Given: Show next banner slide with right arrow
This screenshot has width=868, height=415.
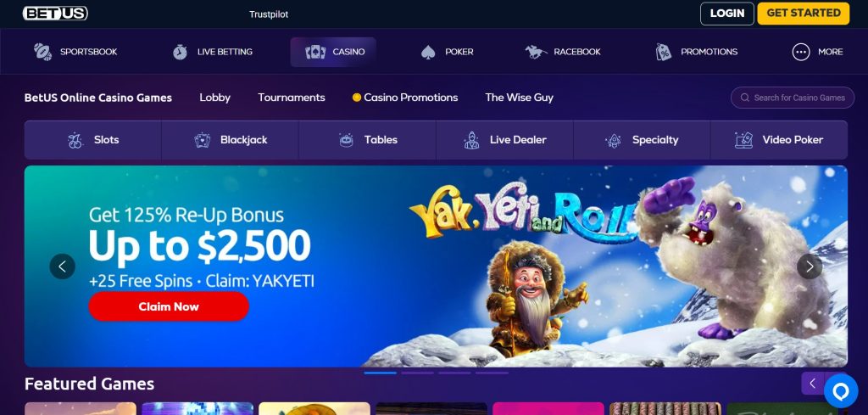Looking at the screenshot, I should (810, 266).
